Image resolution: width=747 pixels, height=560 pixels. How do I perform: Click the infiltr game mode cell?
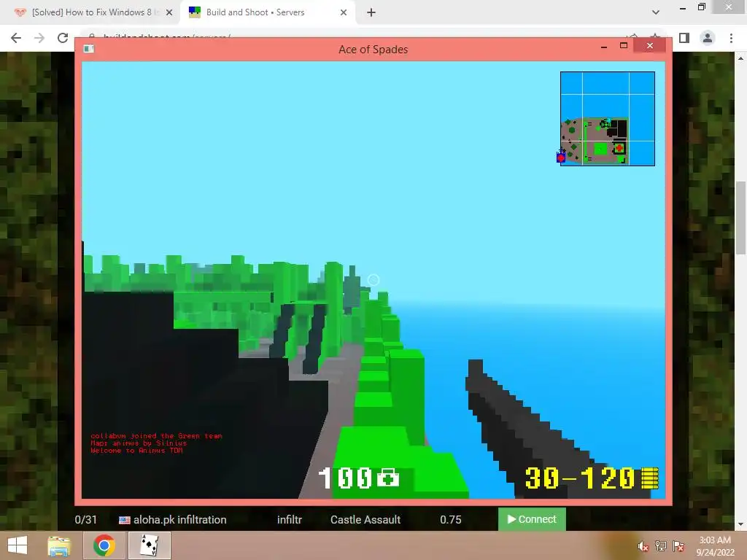pyautogui.click(x=290, y=519)
